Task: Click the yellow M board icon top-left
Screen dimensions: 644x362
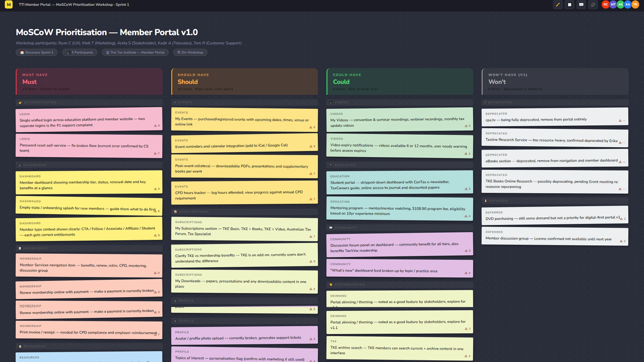Action: (x=8, y=5)
